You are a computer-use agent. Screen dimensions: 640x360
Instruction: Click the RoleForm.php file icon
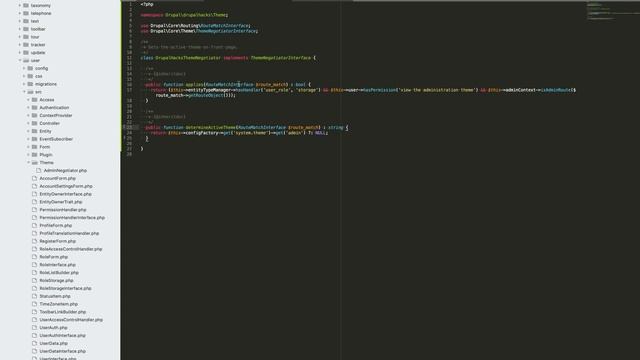click(35, 257)
